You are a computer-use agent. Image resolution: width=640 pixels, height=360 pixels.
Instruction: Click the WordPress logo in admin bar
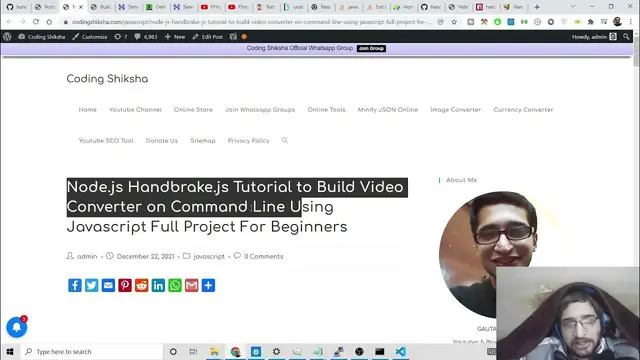[7, 37]
